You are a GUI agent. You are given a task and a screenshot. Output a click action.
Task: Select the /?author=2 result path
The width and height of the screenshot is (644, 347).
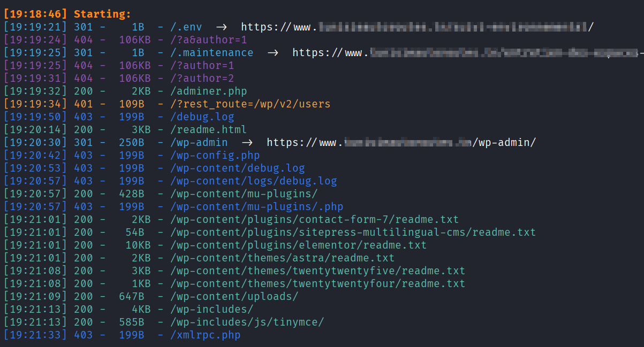click(x=202, y=79)
